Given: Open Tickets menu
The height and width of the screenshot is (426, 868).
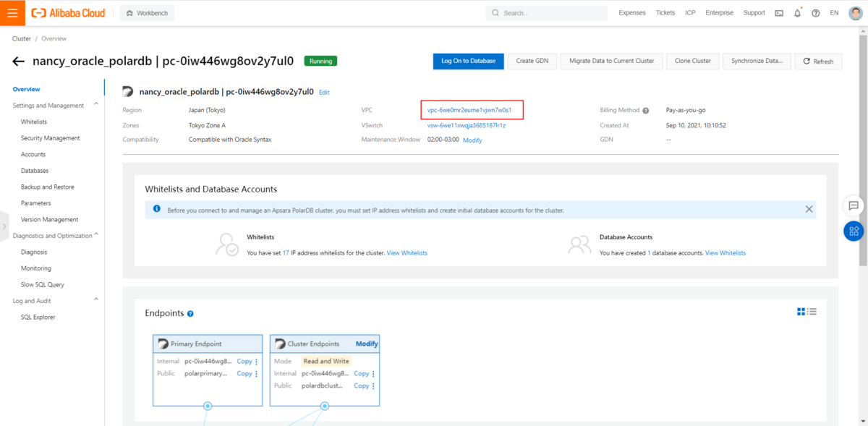Looking at the screenshot, I should coord(665,13).
